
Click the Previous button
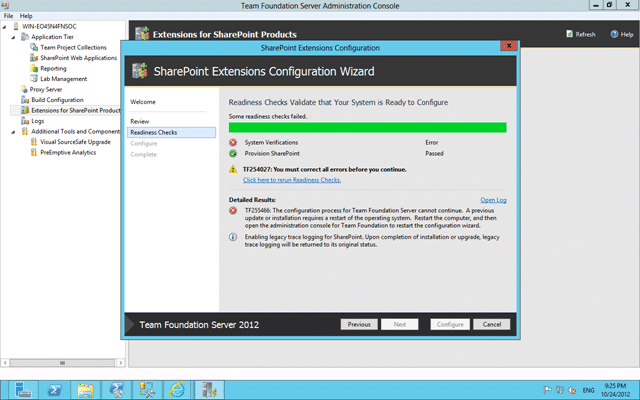click(x=359, y=324)
